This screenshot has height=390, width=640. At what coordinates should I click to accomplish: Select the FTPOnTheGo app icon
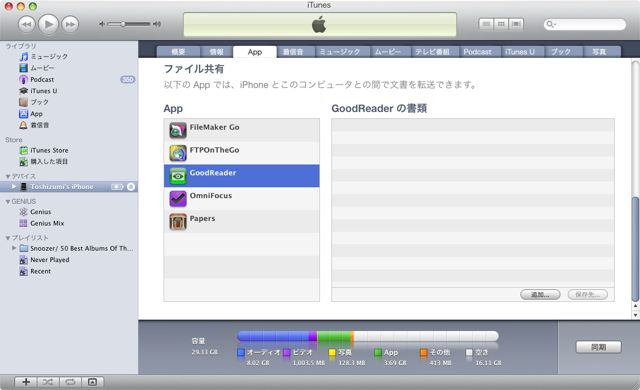pos(178,153)
